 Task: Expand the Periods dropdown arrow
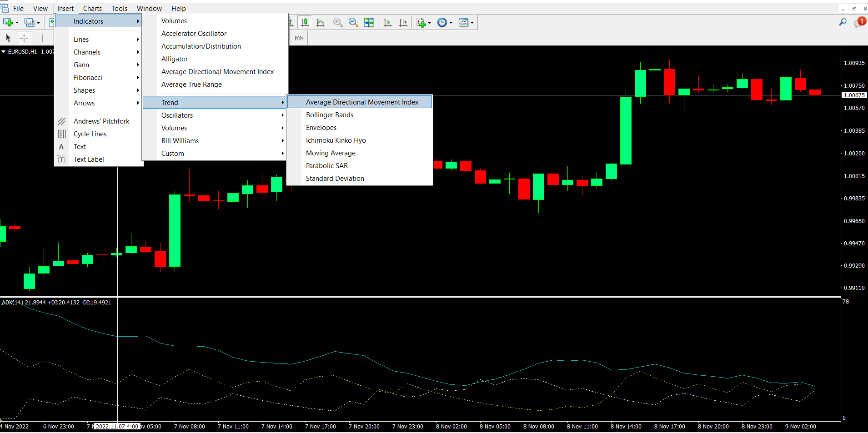(451, 23)
